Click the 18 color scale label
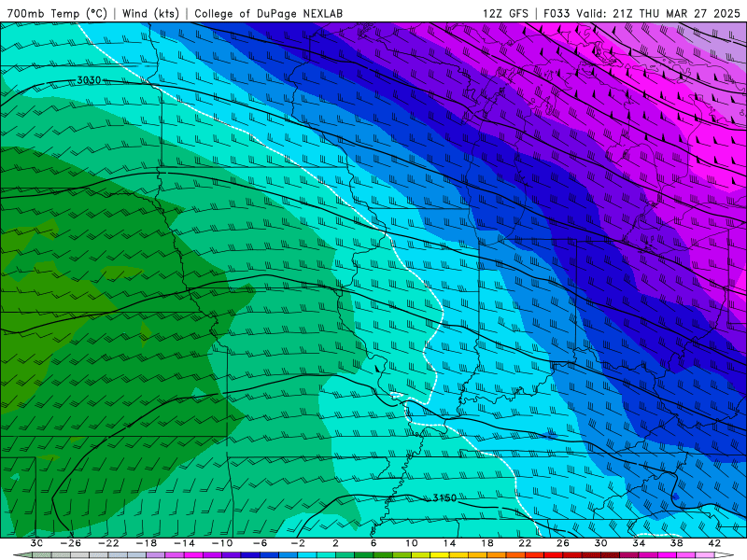Viewport: 747px width, 560px height. (486, 543)
